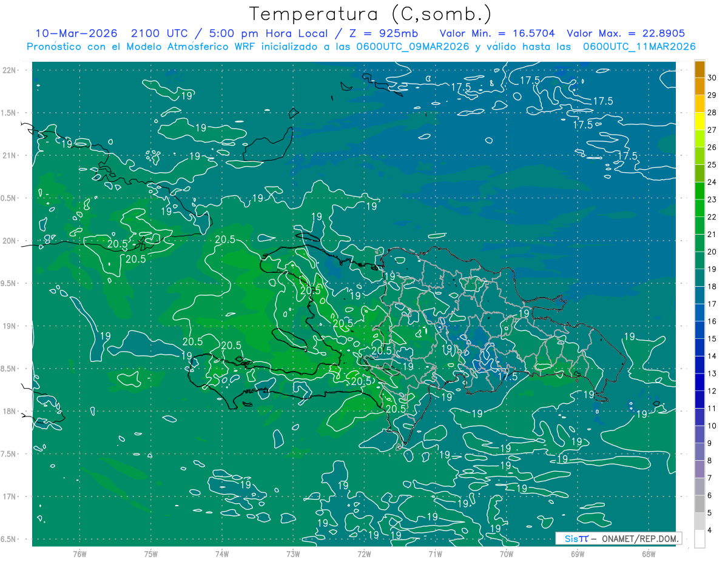Screen dimensions: 728x562
Task: Click the "Z = 925mb" level label
Action: pyautogui.click(x=384, y=33)
